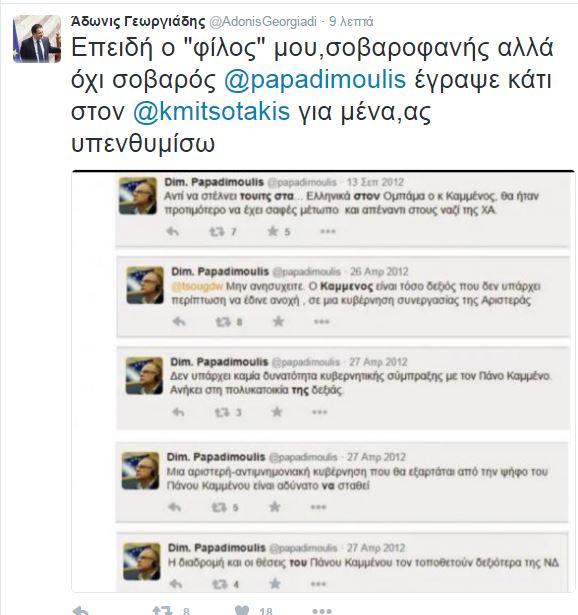Click reply icon on 13 Σεπ 2012 tweet
Image resolution: width=578 pixels, height=615 pixels.
[173, 231]
